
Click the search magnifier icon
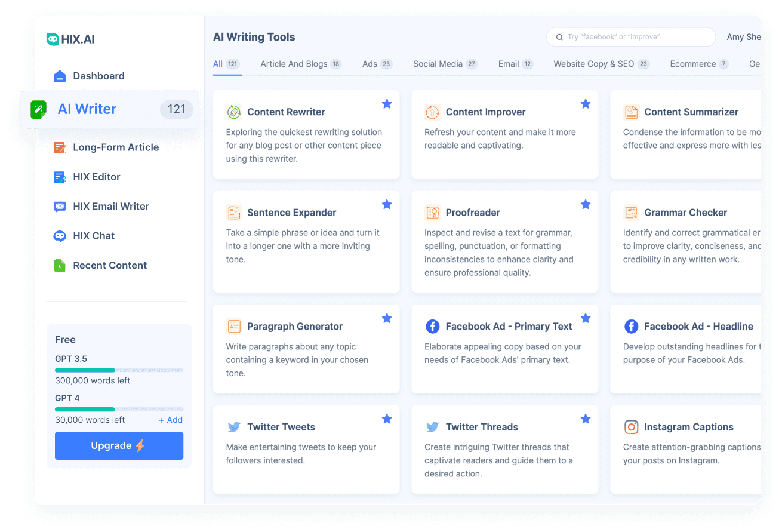tap(559, 37)
